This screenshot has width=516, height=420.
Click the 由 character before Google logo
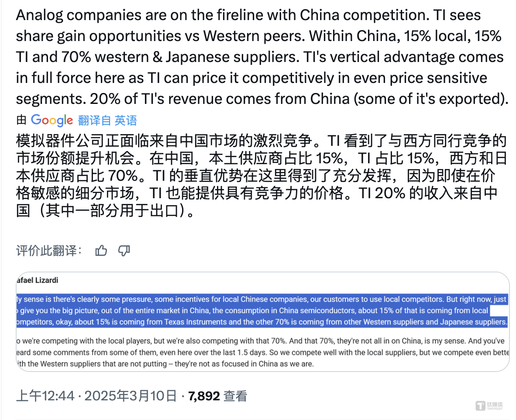pyautogui.click(x=21, y=120)
